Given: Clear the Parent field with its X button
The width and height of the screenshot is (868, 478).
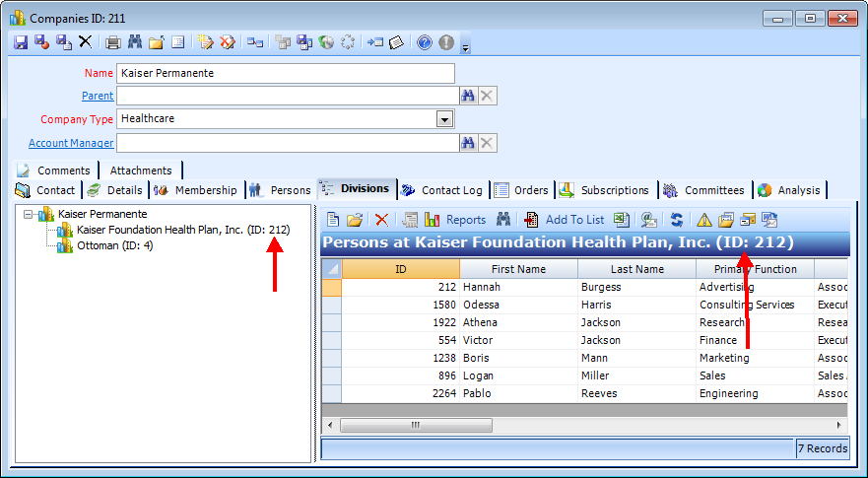Looking at the screenshot, I should pyautogui.click(x=487, y=96).
